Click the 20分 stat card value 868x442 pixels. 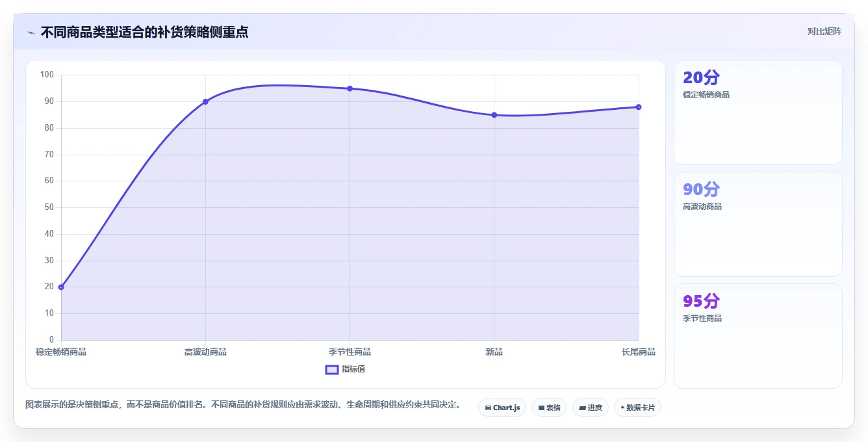[x=702, y=77]
